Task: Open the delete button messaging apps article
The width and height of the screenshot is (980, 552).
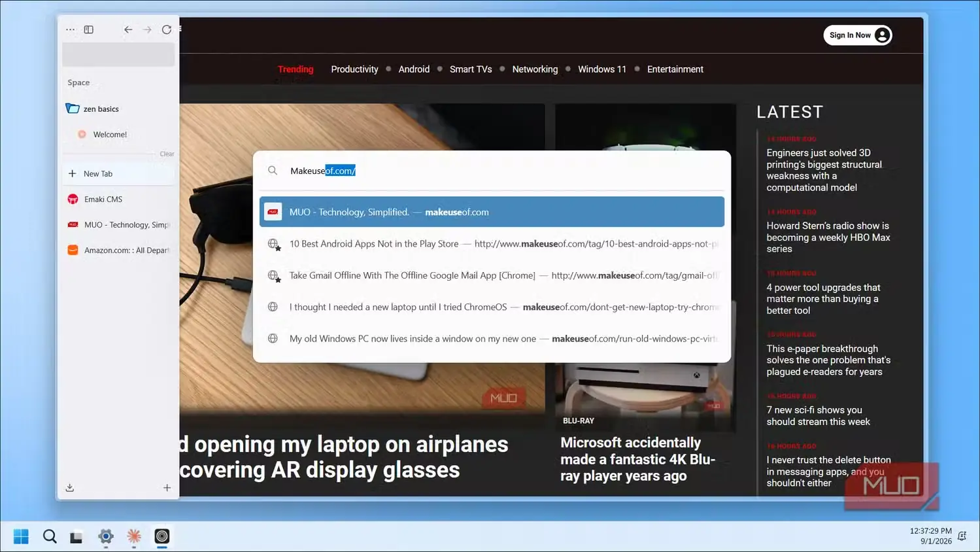Action: click(828, 472)
